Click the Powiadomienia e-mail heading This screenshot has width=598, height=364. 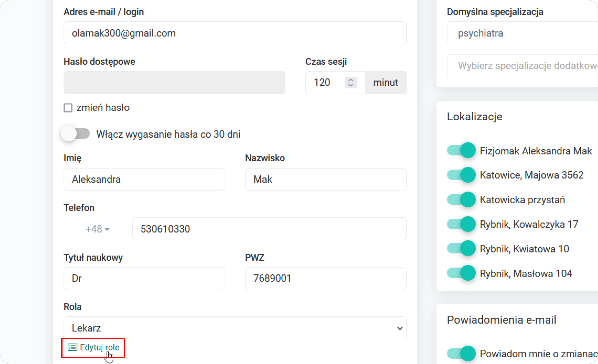coord(501,320)
